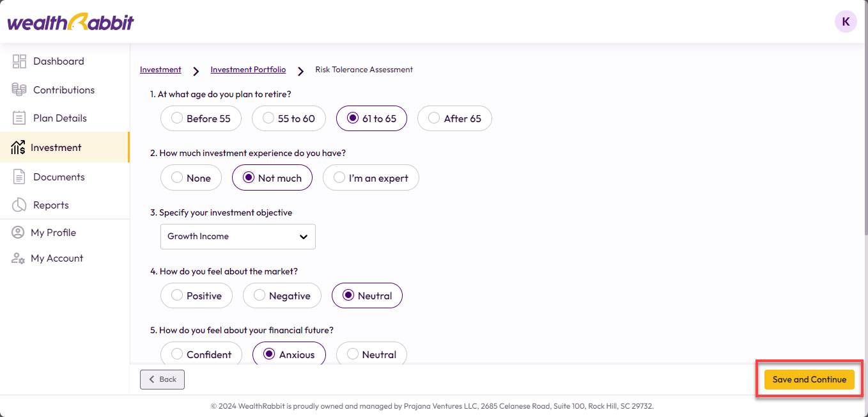Choose 'I'm an expert' investment experience
This screenshot has height=417, width=868.
tap(371, 178)
